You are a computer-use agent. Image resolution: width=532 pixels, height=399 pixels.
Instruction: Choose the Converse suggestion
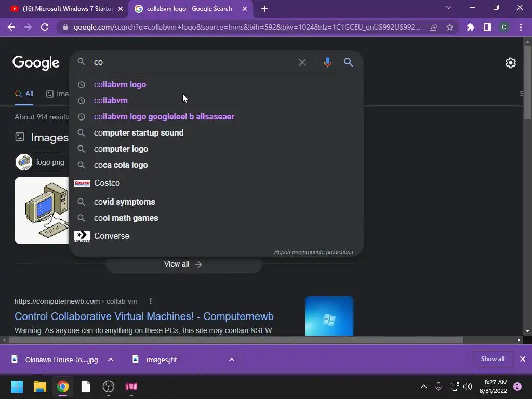coord(216,236)
